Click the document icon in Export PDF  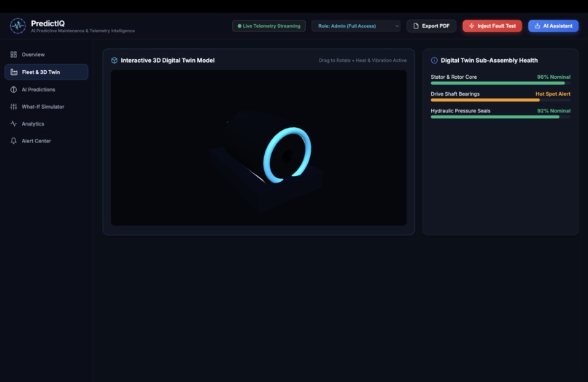[416, 26]
